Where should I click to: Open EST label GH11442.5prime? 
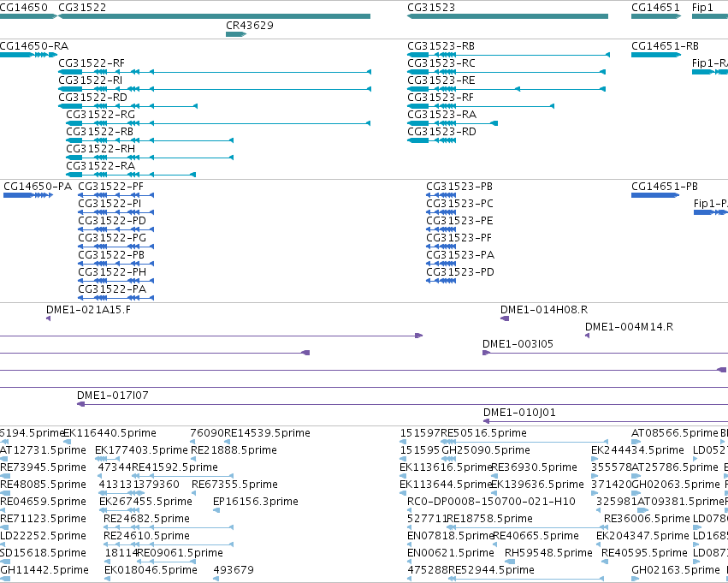44,570
